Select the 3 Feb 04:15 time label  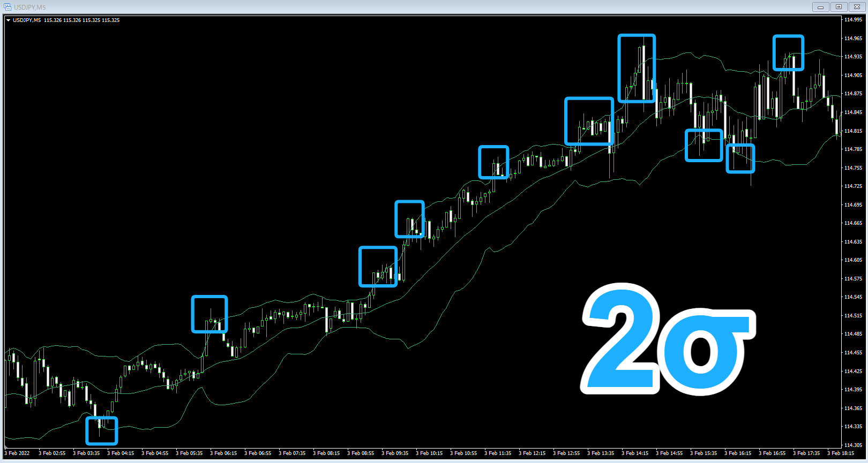point(121,453)
